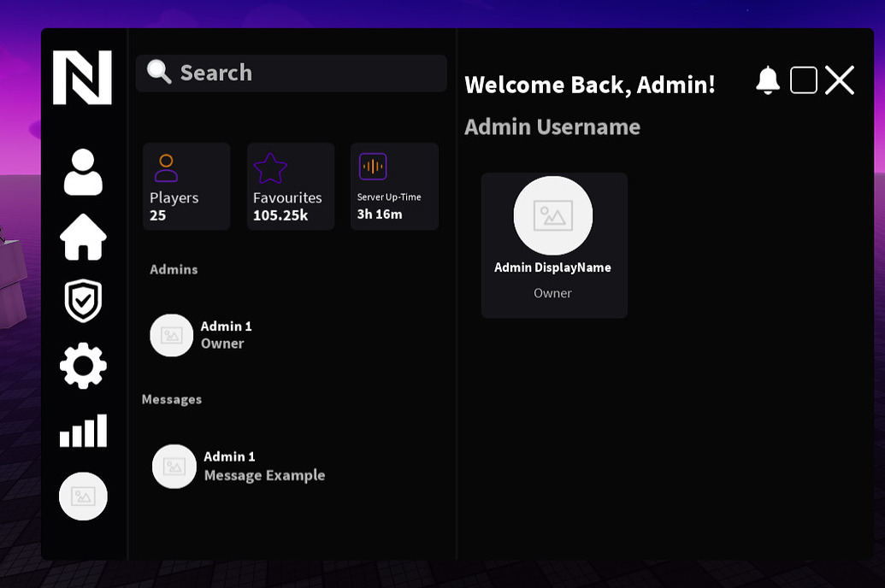Expand the Messages section header
Screen dimensions: 885x588
[x=172, y=399]
